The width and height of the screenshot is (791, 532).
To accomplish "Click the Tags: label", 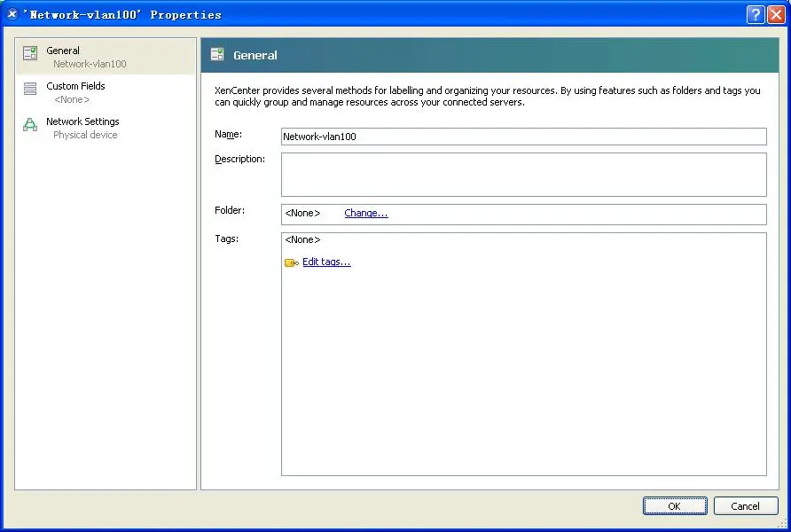I will coord(227,239).
